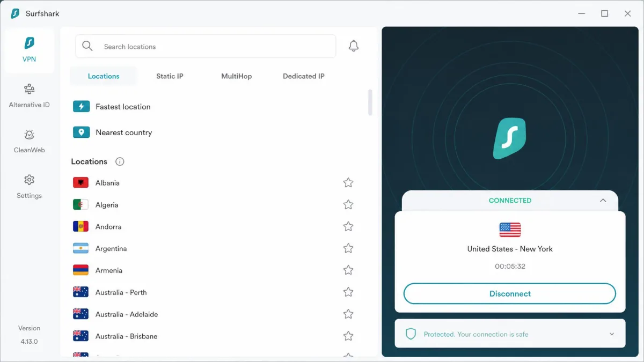Favorite Albania with its star
The image size is (644, 362).
click(x=348, y=183)
